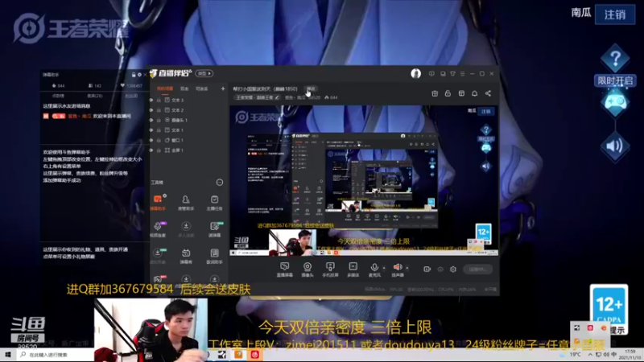The height and width of the screenshot is (362, 644).
Task: Hide the 文本 2 source layer
Action: (151, 110)
